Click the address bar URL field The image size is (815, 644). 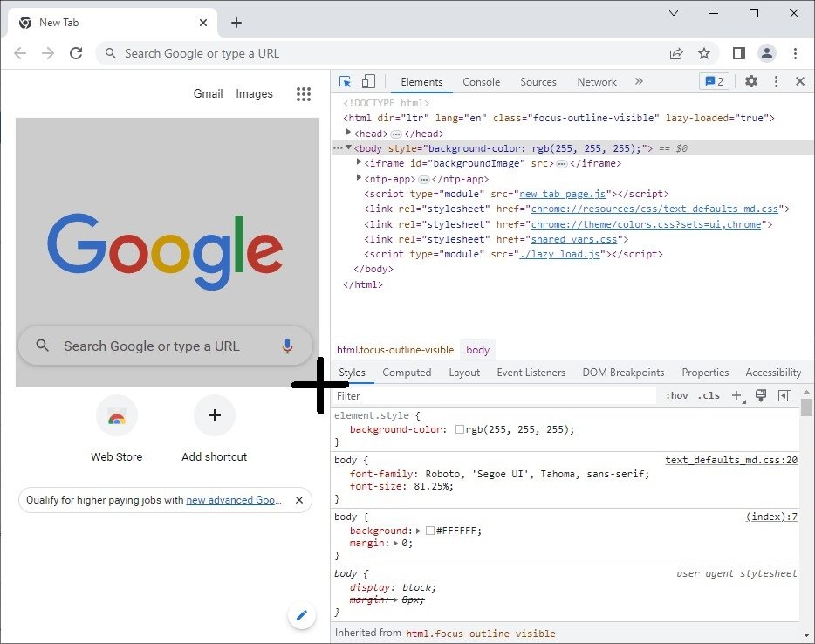(382, 53)
